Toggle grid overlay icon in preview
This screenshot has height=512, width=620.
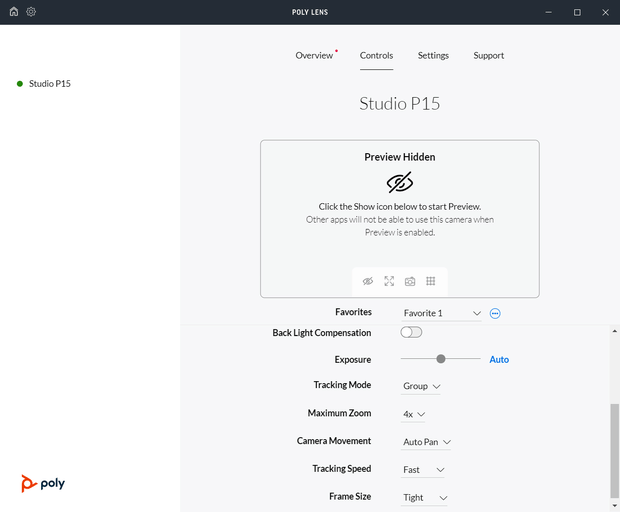pos(431,281)
